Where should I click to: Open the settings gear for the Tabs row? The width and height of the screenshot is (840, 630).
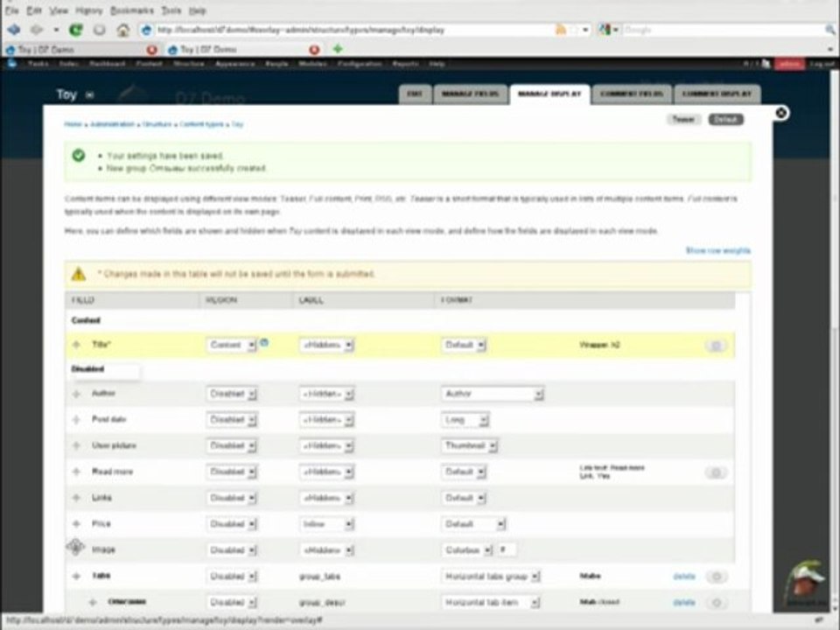click(716, 577)
